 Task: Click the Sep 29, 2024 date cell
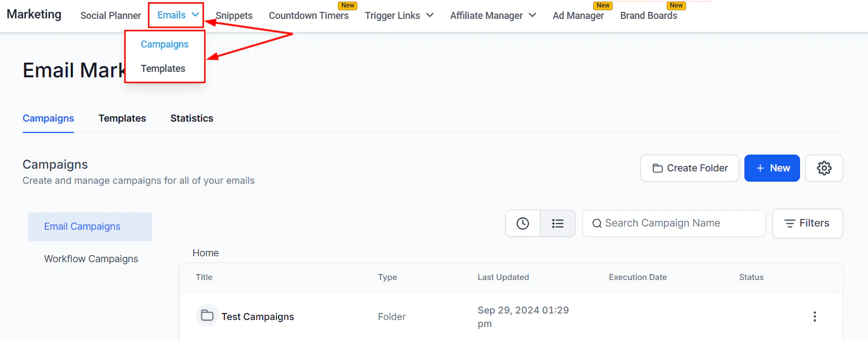[x=523, y=317]
